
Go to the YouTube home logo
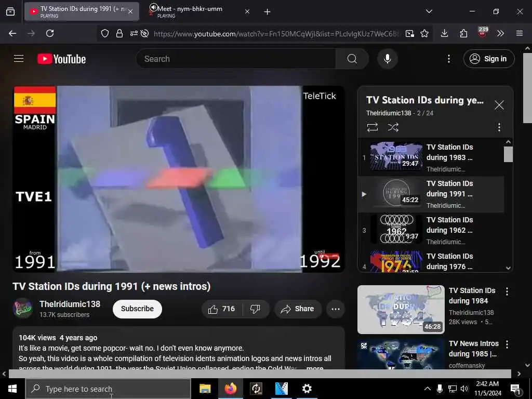(x=61, y=59)
